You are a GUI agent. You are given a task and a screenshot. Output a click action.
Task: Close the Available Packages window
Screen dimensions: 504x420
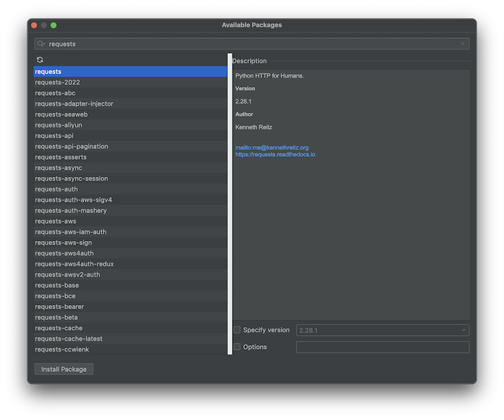34,25
